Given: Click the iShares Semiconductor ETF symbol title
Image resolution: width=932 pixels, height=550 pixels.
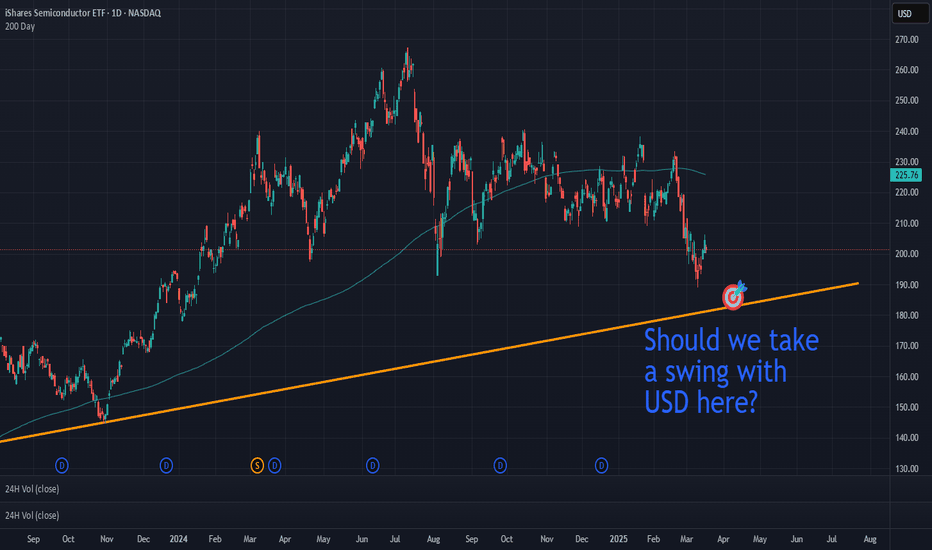Looking at the screenshot, I should [83, 12].
